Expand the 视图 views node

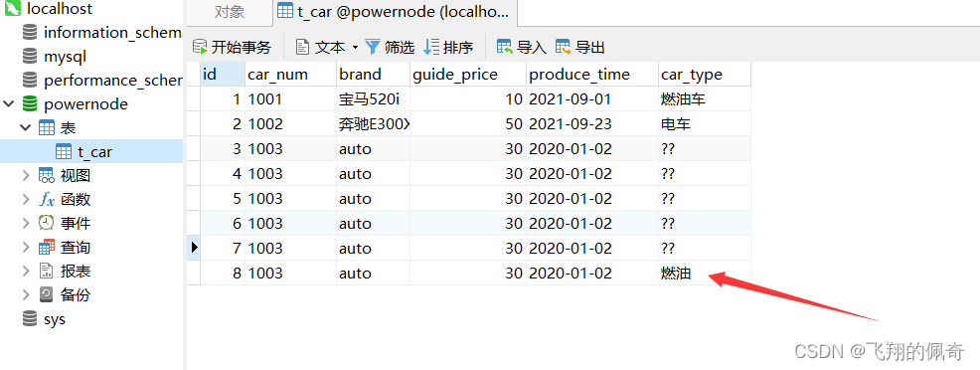[x=26, y=175]
